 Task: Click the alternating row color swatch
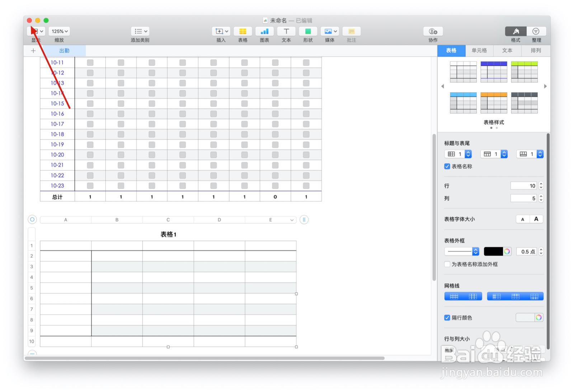coord(525,317)
